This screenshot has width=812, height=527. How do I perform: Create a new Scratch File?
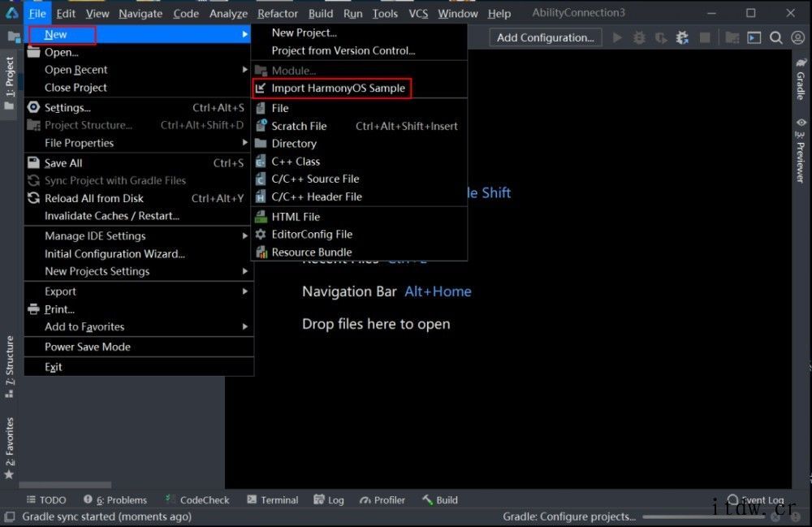(360, 126)
